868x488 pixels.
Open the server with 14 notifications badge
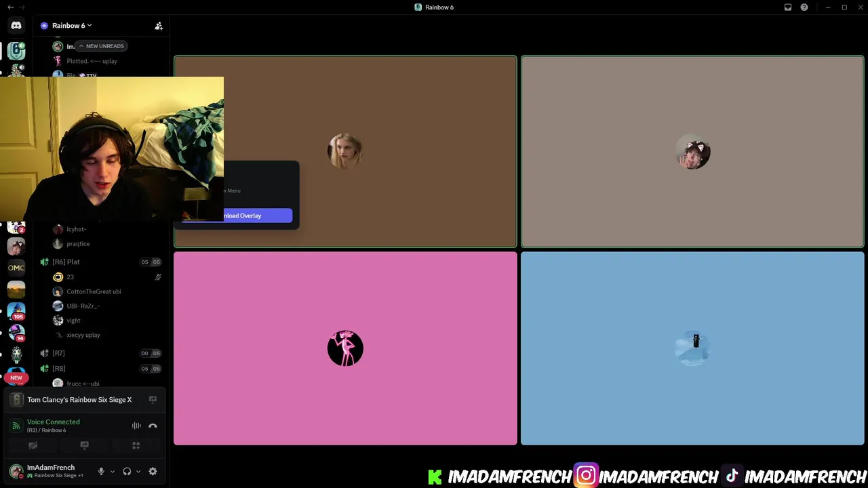[16, 332]
